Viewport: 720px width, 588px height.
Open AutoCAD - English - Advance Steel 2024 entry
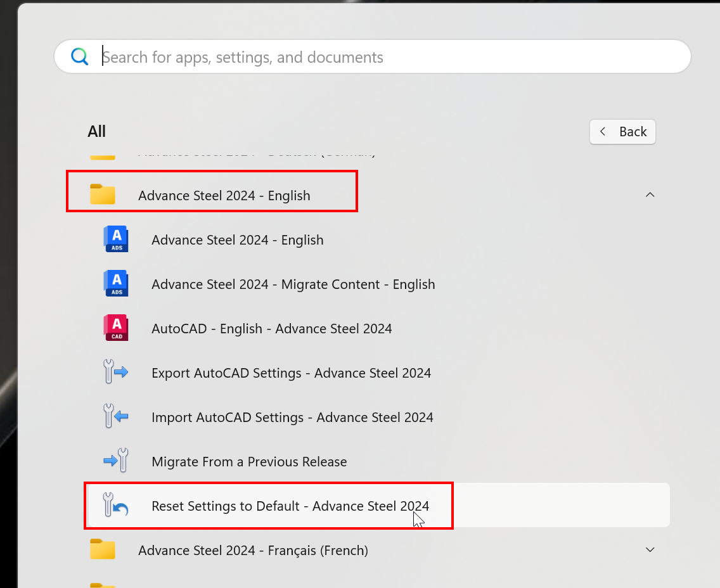[271, 329]
